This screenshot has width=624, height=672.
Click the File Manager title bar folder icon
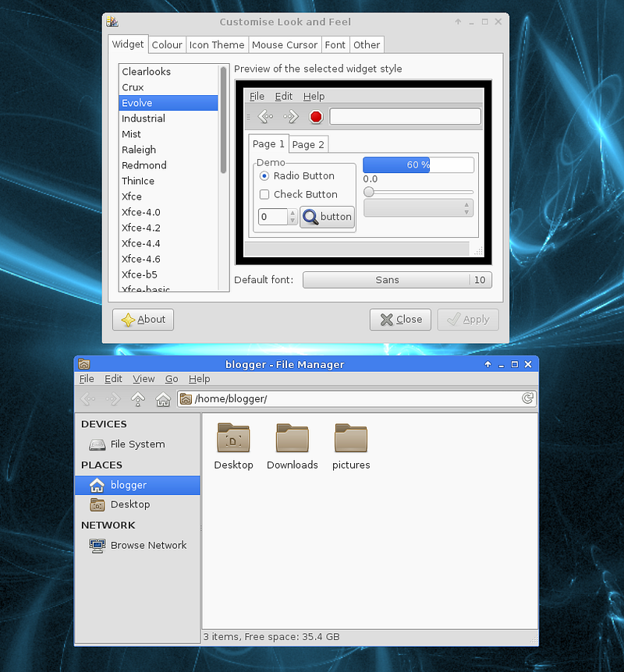click(84, 364)
